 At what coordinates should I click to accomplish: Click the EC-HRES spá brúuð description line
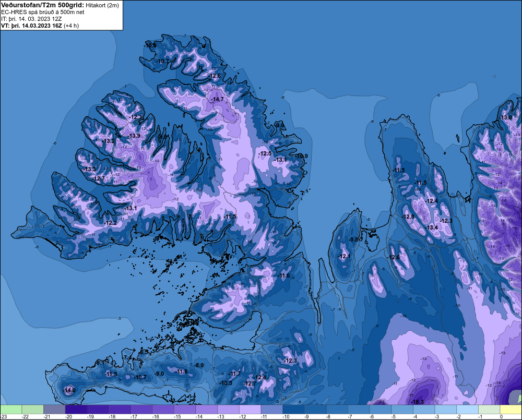(x=43, y=12)
